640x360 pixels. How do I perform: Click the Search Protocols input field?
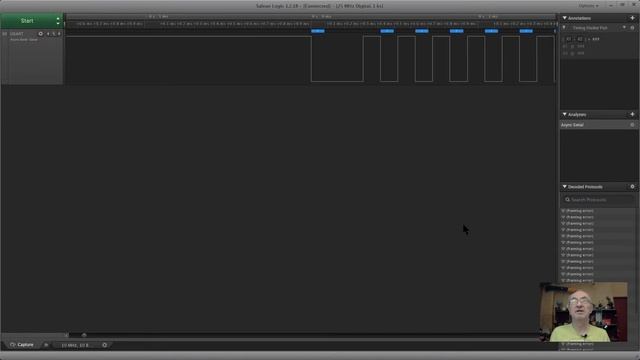pyautogui.click(x=598, y=200)
